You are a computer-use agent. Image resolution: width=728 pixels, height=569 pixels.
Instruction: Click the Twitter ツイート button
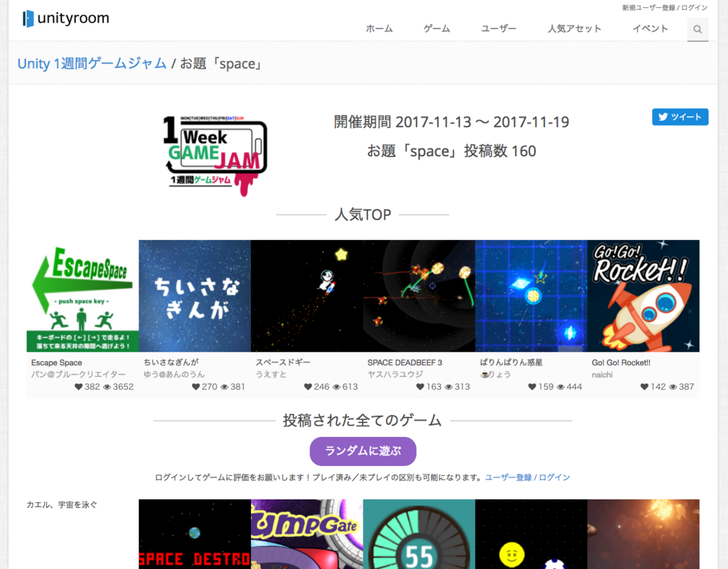tap(680, 117)
